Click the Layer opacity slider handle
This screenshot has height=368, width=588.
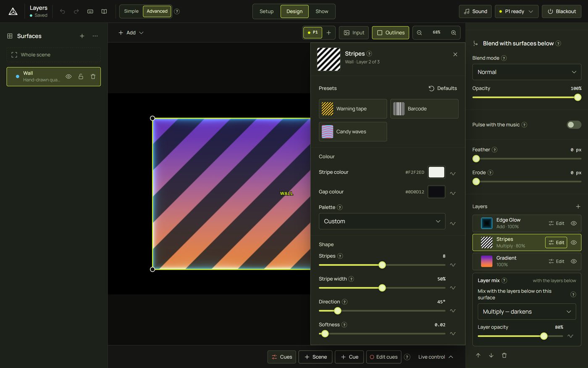pyautogui.click(x=544, y=336)
